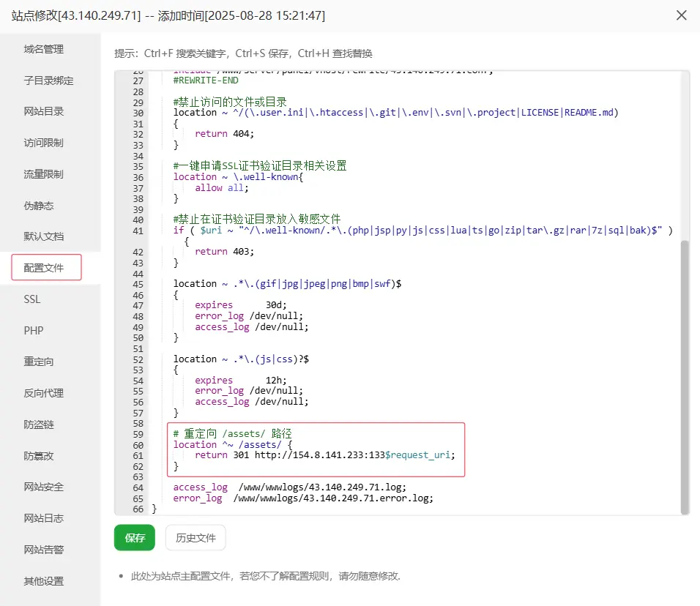Screen dimensions: 700x606
Task: Open the 防篡改 tab
Action: (x=39, y=456)
